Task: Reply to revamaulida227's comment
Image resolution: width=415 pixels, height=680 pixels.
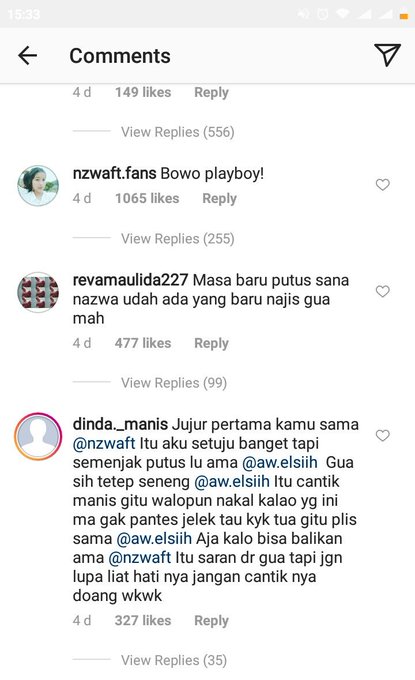Action: pyautogui.click(x=211, y=343)
